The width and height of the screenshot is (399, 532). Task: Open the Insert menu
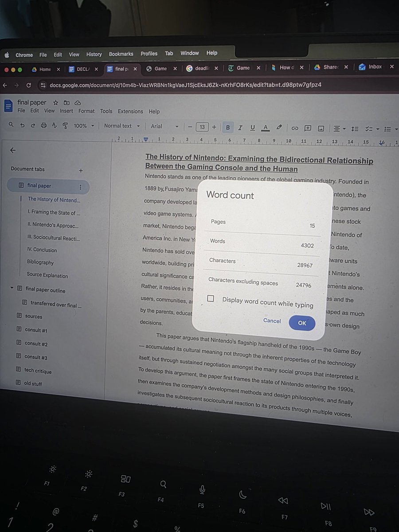66,111
